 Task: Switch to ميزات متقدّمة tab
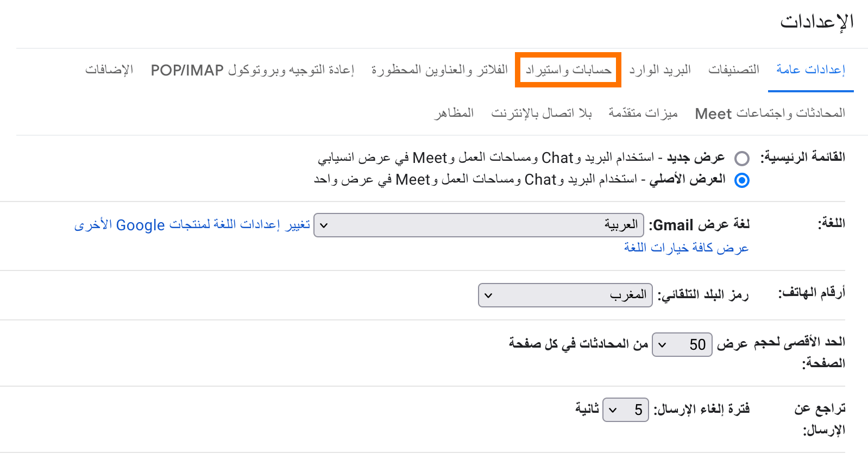click(x=643, y=113)
